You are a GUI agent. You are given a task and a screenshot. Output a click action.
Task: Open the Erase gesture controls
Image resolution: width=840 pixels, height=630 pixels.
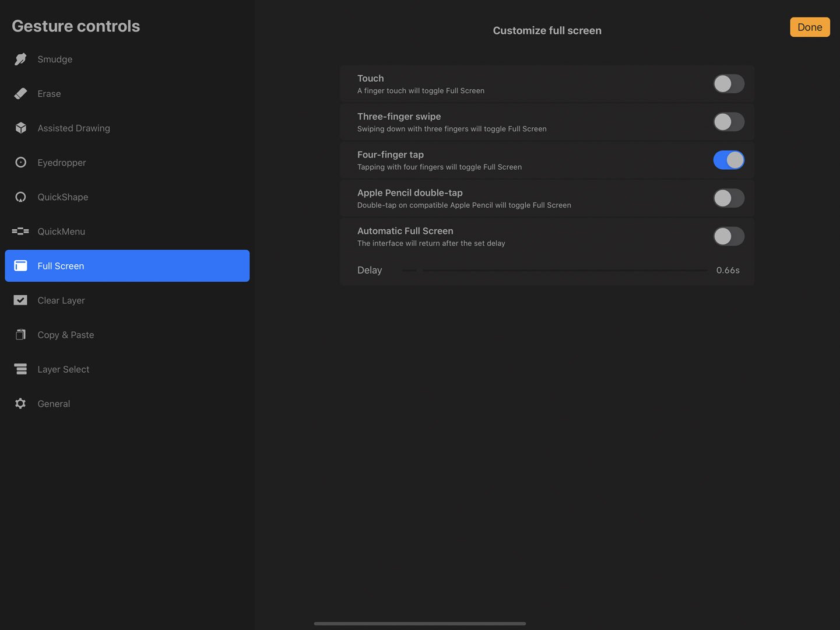point(20,93)
